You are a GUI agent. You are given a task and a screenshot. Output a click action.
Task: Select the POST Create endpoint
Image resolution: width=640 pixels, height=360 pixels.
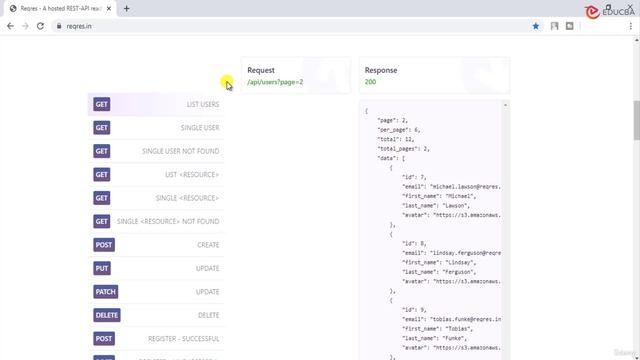click(156, 245)
